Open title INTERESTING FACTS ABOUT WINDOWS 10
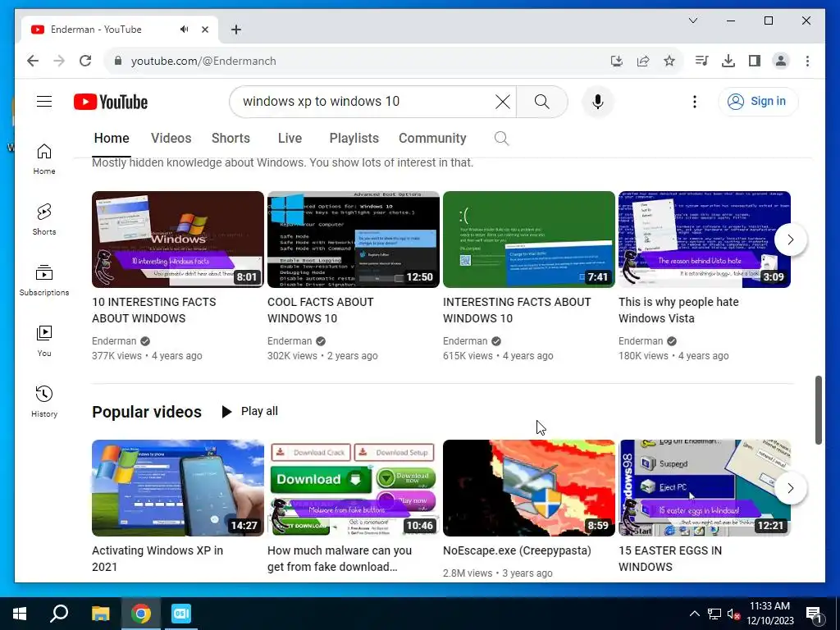The width and height of the screenshot is (840, 630). point(517,310)
